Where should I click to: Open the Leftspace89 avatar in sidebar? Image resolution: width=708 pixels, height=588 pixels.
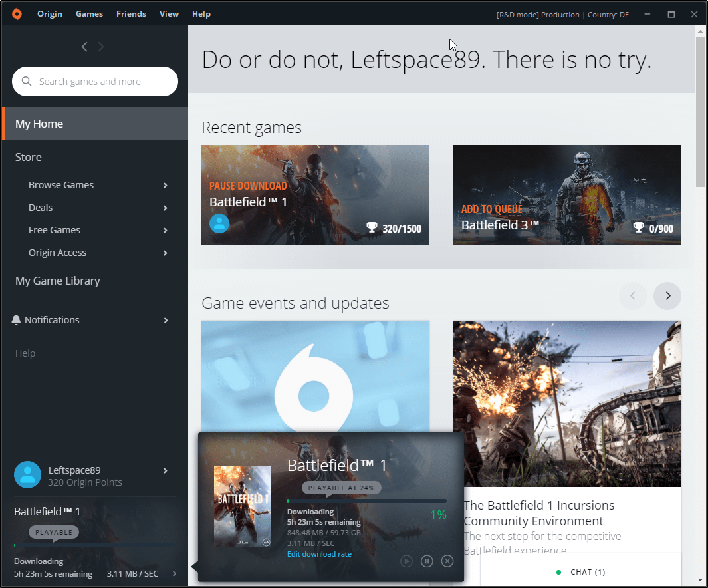(x=27, y=475)
